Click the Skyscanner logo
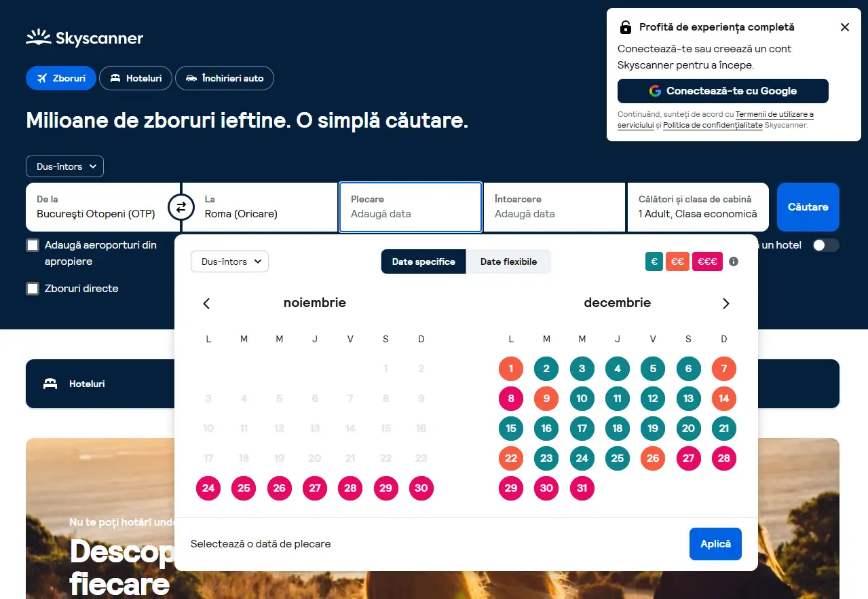The image size is (868, 599). tap(84, 37)
